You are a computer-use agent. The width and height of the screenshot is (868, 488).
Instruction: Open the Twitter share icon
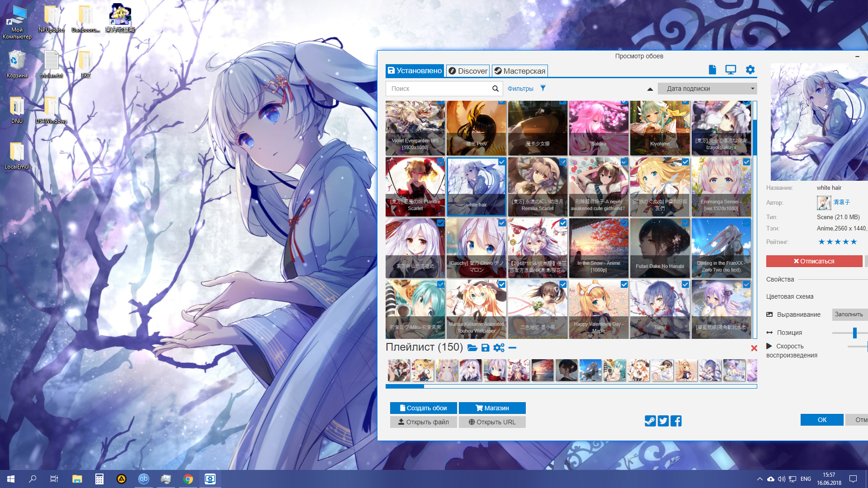[x=663, y=421]
